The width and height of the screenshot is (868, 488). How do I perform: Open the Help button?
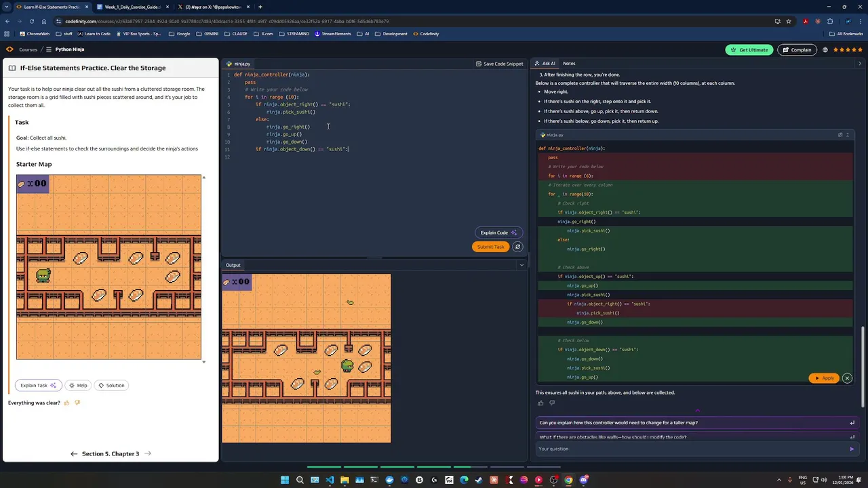(x=78, y=385)
